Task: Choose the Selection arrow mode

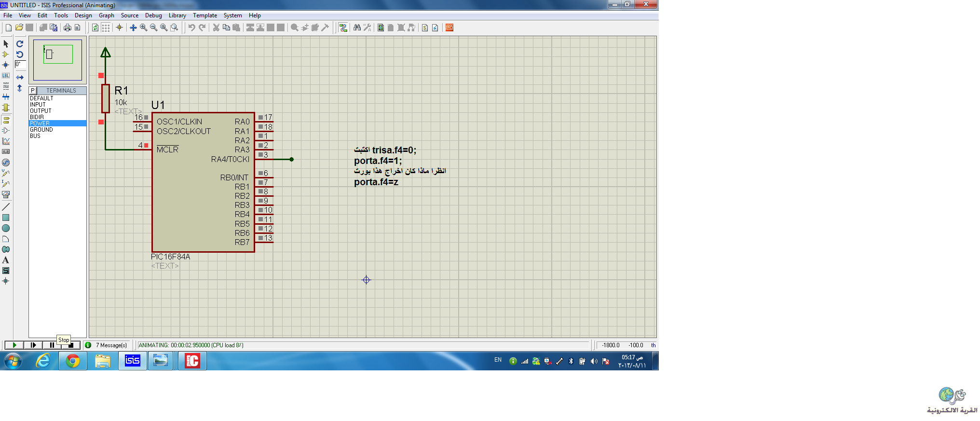Action: pos(6,44)
